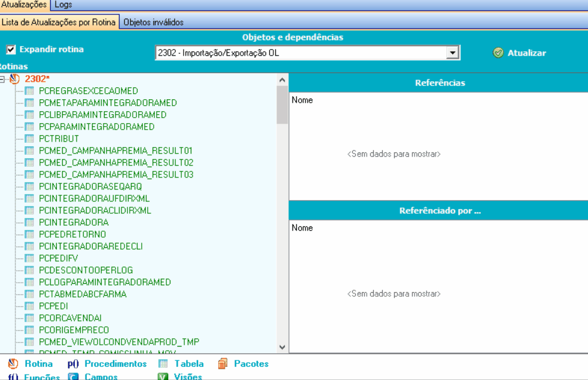Click table icon beside PCINTEGRADORA row
This screenshot has height=380, width=588.
(x=29, y=223)
